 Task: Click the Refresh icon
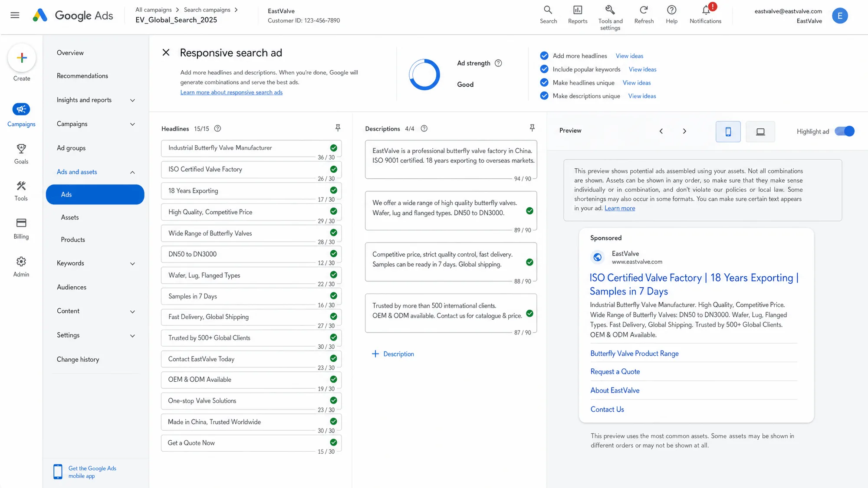pyautogui.click(x=644, y=10)
